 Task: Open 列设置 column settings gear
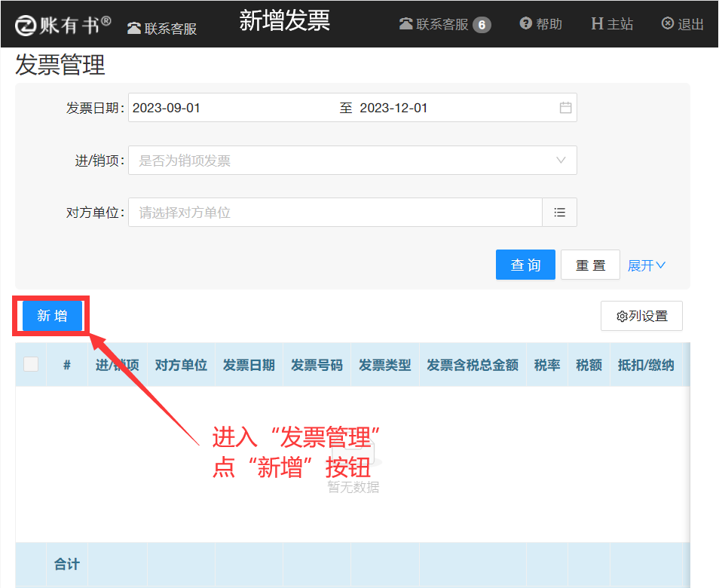[x=622, y=317]
